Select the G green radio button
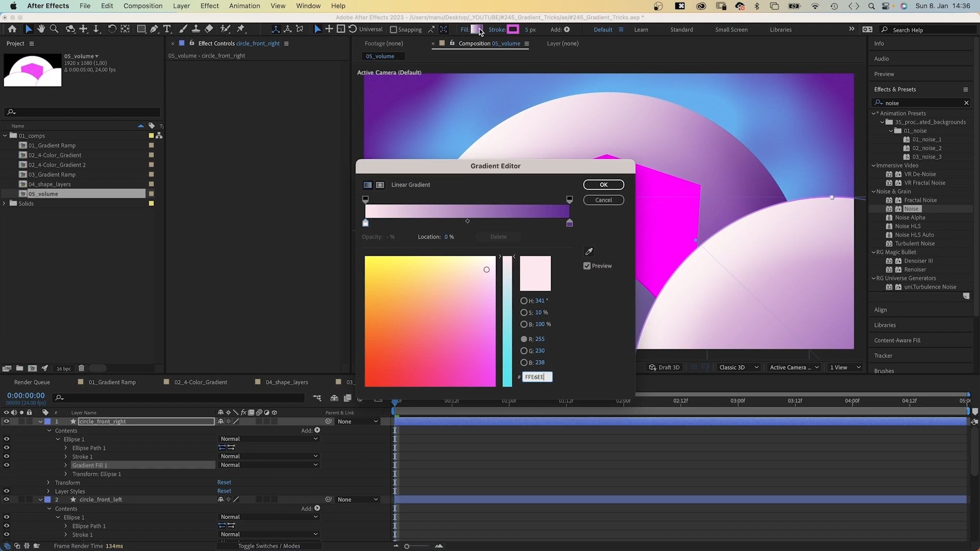The image size is (980, 551). point(524,351)
